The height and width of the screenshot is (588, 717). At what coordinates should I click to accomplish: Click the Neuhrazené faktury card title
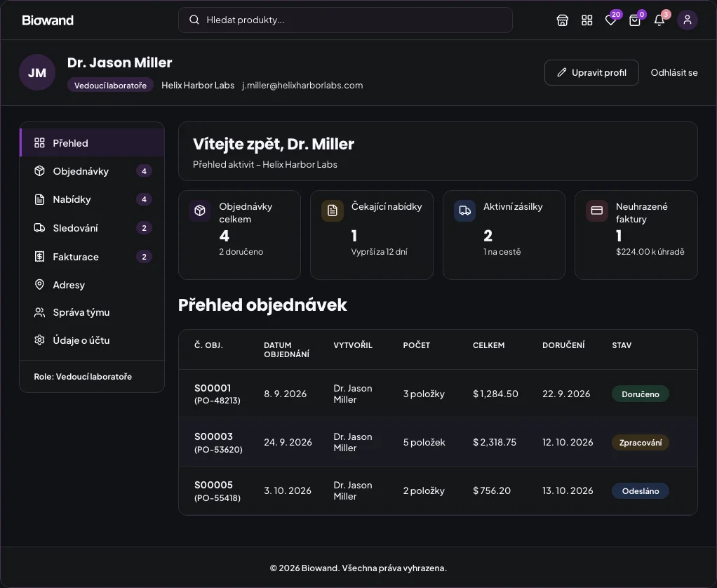tap(641, 213)
